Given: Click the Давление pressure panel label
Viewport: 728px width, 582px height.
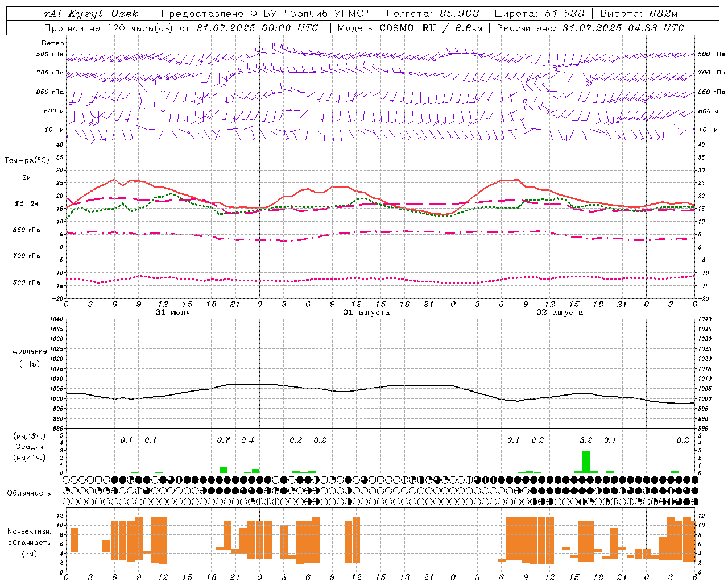Looking at the screenshot, I should coord(30,351).
